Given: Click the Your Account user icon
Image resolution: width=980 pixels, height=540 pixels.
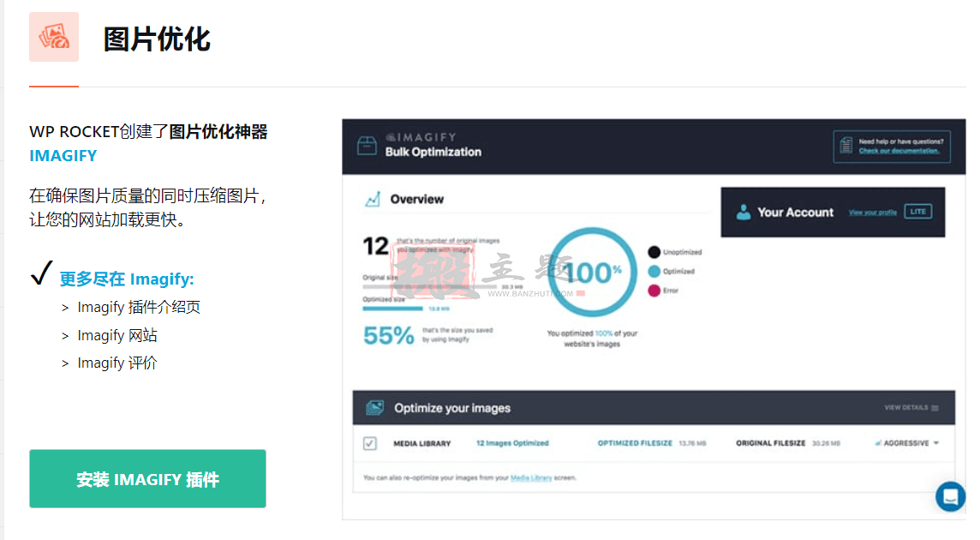Looking at the screenshot, I should click(743, 212).
